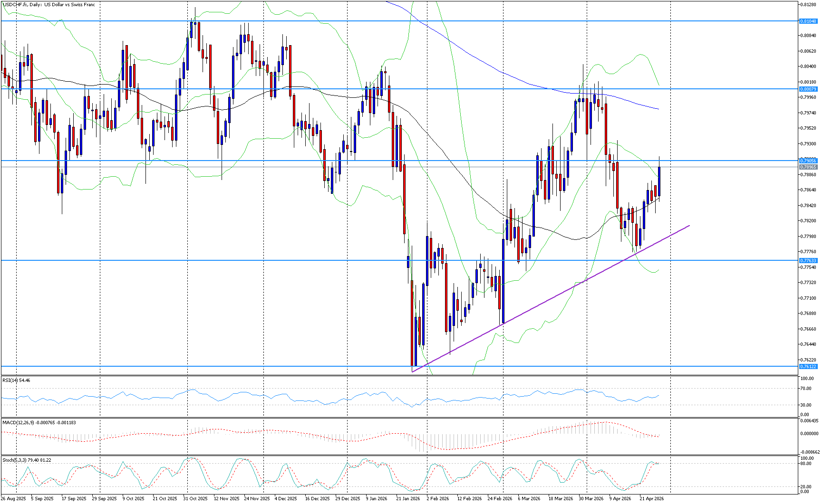This screenshot has width=823, height=504.
Task: Click the 0.006435 value on MACD scale
Action: (808, 421)
